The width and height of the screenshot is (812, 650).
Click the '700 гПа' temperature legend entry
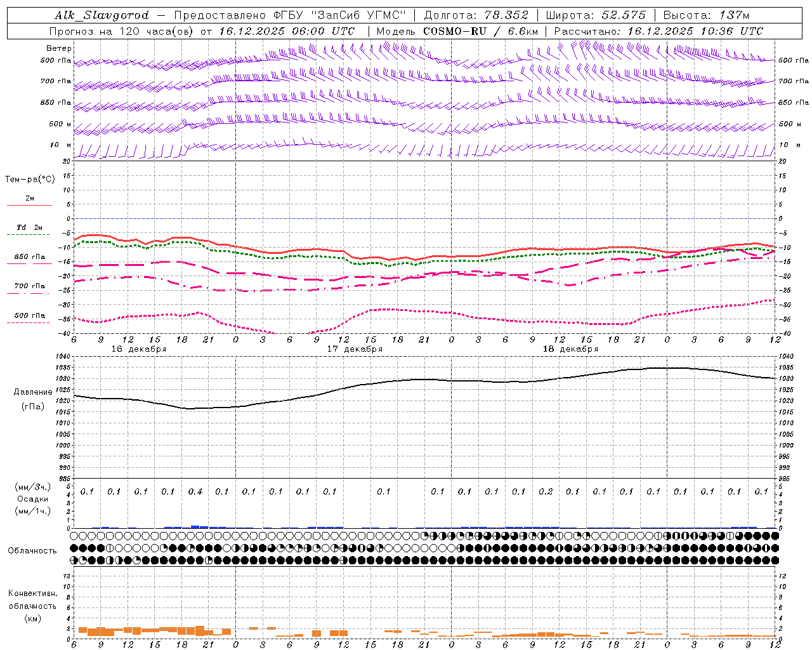pos(30,286)
